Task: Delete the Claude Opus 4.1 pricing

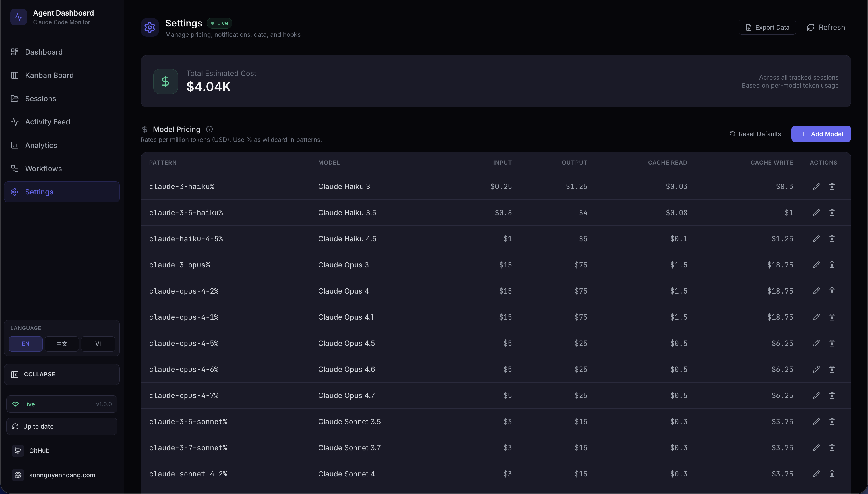Action: [832, 317]
